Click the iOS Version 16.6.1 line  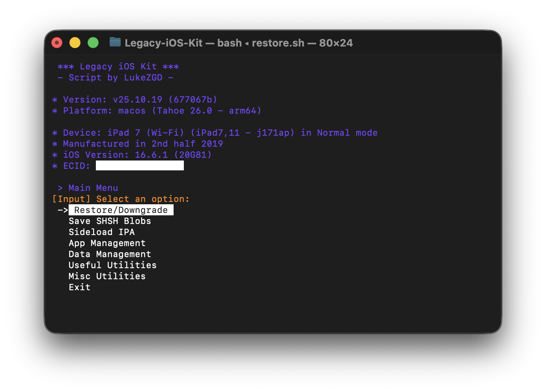[x=132, y=155]
